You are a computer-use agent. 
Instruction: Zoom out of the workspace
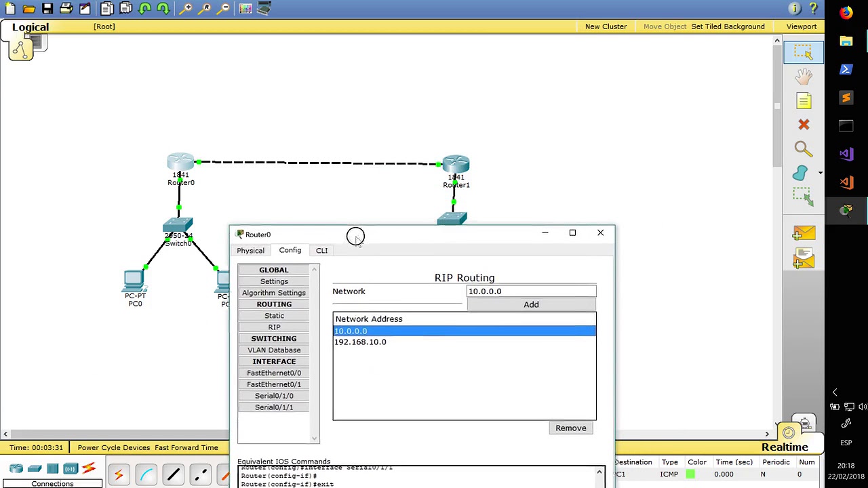(x=224, y=9)
